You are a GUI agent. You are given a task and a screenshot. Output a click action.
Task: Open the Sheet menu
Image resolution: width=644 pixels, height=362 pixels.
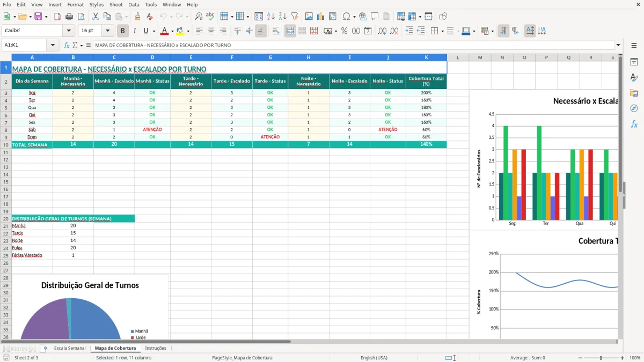[x=116, y=4]
